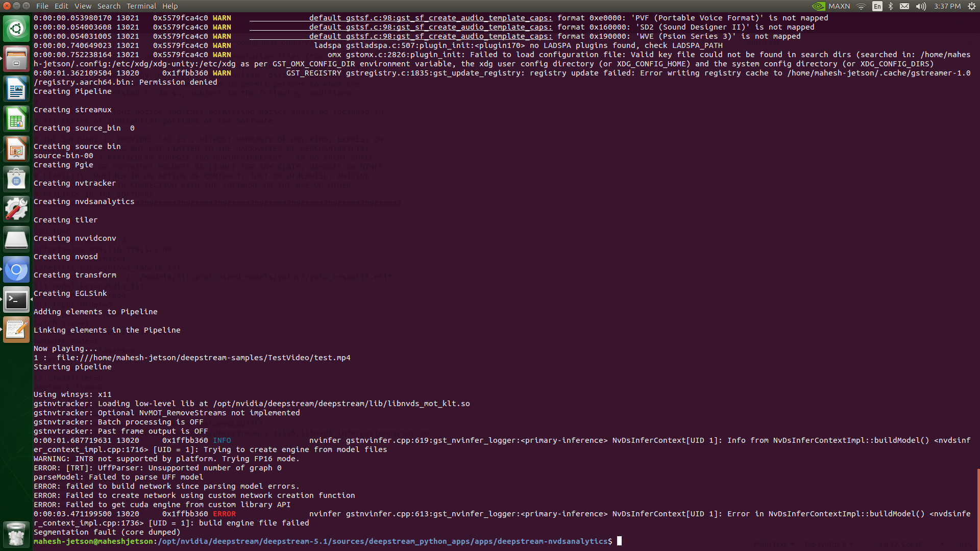Open the Trash in launcher
980x551 pixels.
[x=16, y=534]
